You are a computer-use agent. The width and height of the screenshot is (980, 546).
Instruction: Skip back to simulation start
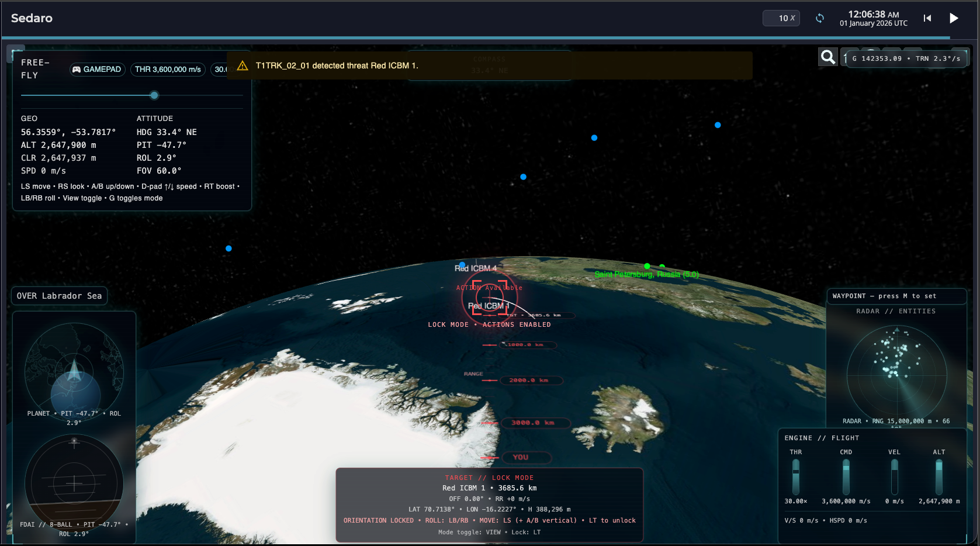pyautogui.click(x=927, y=18)
